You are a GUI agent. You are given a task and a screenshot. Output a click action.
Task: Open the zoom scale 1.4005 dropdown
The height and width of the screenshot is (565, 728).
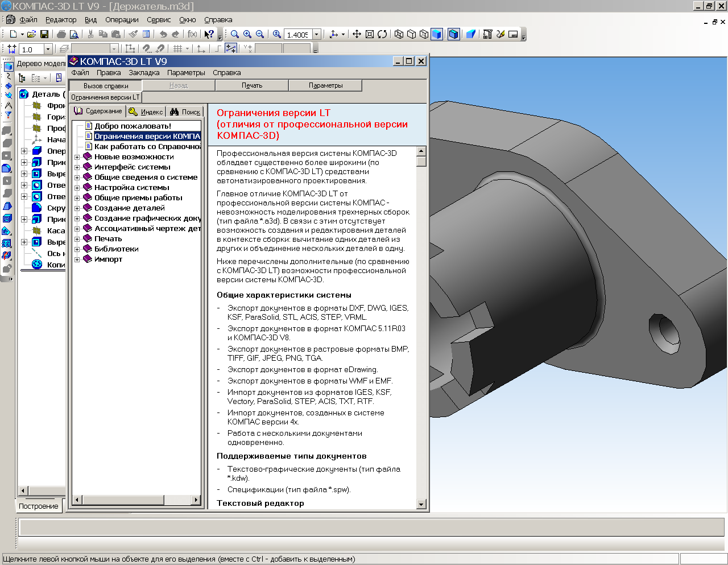(317, 34)
